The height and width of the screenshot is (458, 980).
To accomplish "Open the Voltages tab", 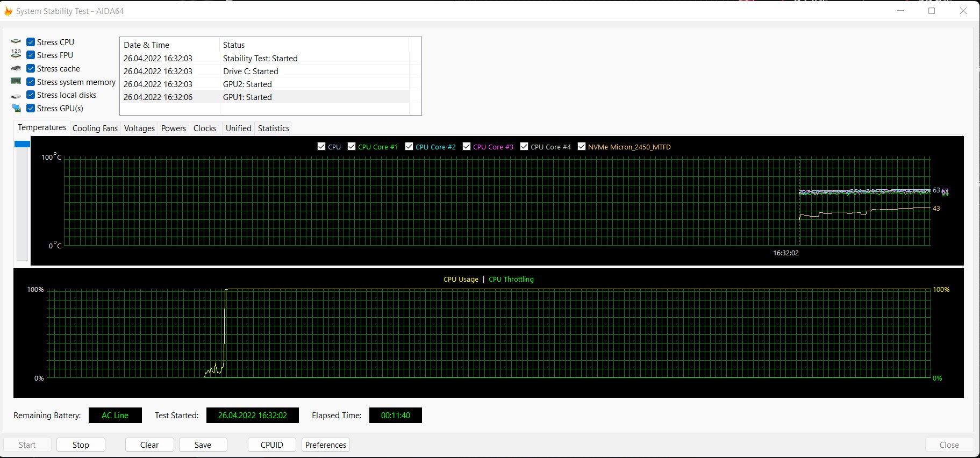I will (139, 128).
